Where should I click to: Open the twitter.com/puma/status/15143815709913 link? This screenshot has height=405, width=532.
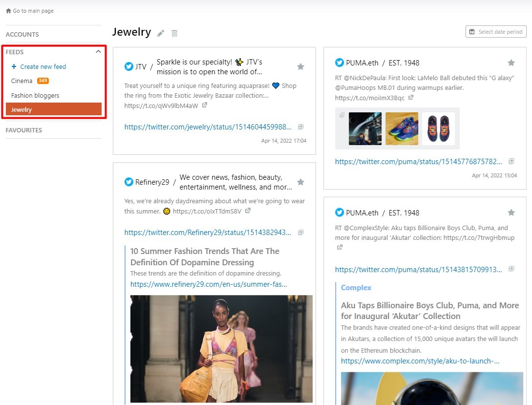pyautogui.click(x=418, y=270)
